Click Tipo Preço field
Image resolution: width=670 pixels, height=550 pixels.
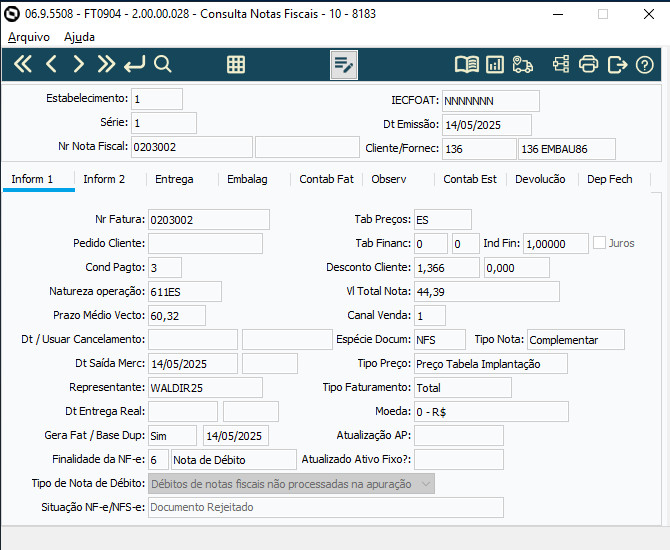(491, 364)
